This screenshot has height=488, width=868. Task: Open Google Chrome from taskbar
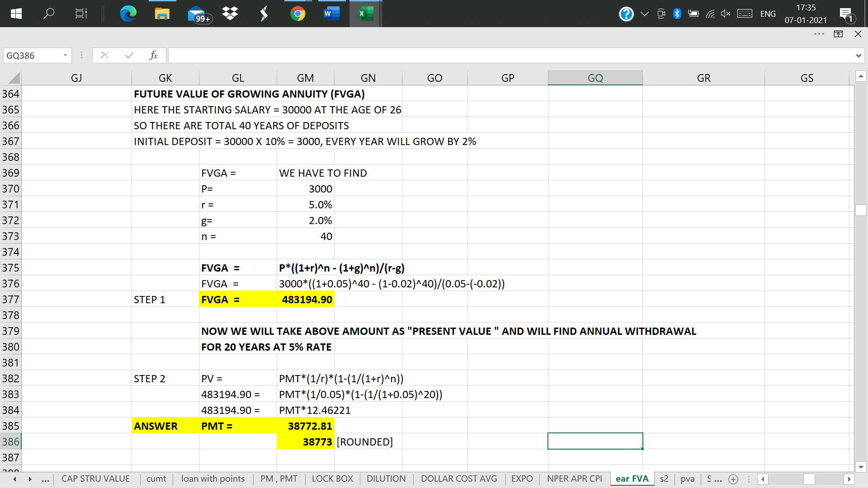[297, 14]
